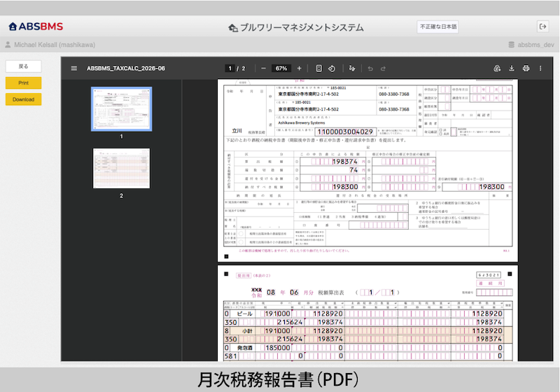
Task: Open the PDF more actions menu
Action: pos(540,68)
